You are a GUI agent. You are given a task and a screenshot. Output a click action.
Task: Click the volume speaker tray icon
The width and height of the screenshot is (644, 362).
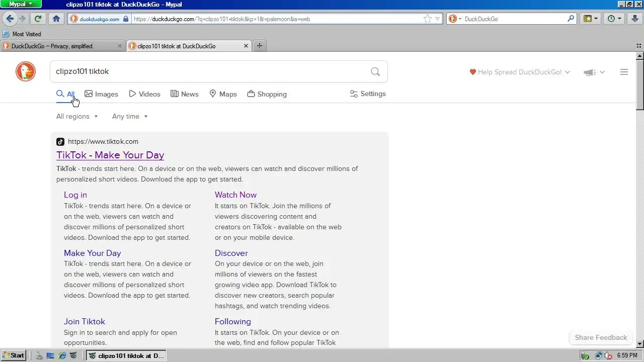pyautogui.click(x=607, y=355)
